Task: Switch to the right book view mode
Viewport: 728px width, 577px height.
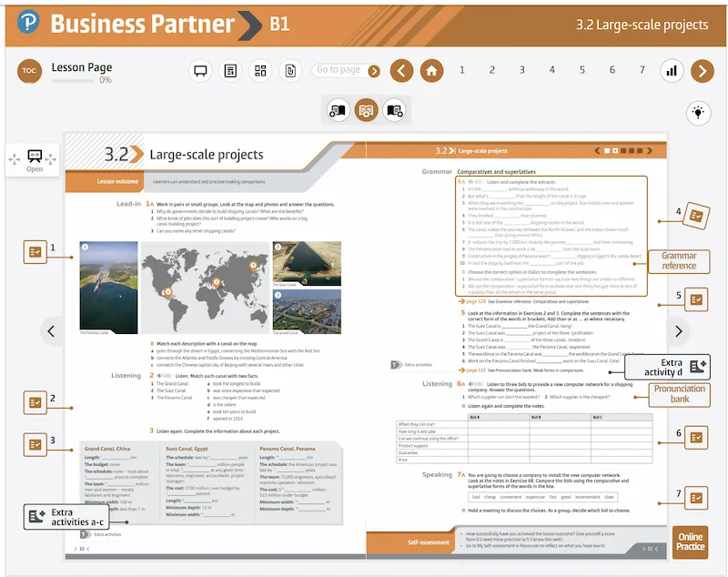Action: click(x=394, y=111)
